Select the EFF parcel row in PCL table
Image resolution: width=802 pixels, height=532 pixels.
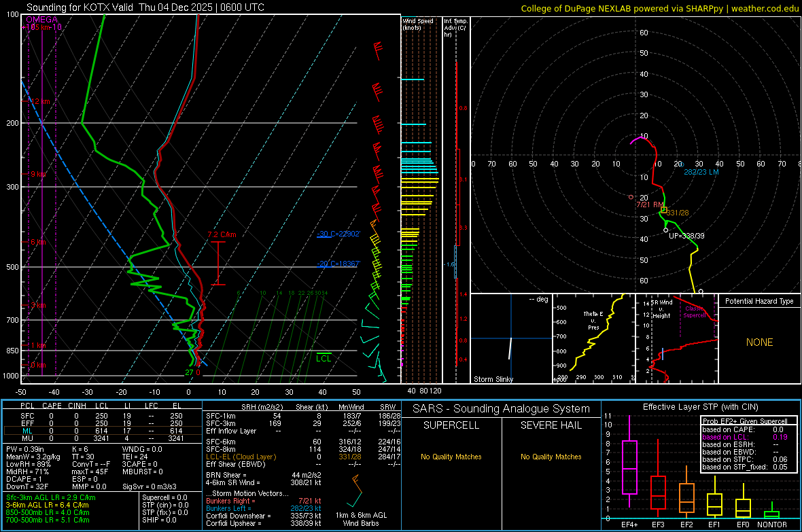(101, 423)
